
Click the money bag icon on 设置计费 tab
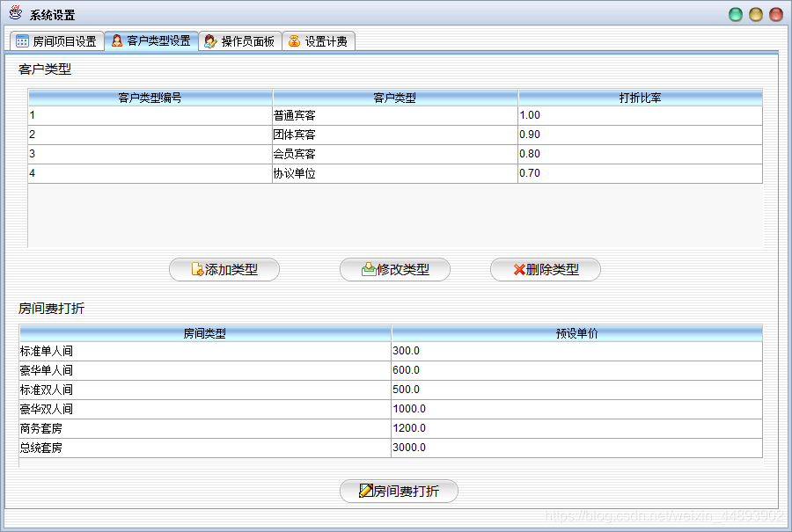point(295,40)
